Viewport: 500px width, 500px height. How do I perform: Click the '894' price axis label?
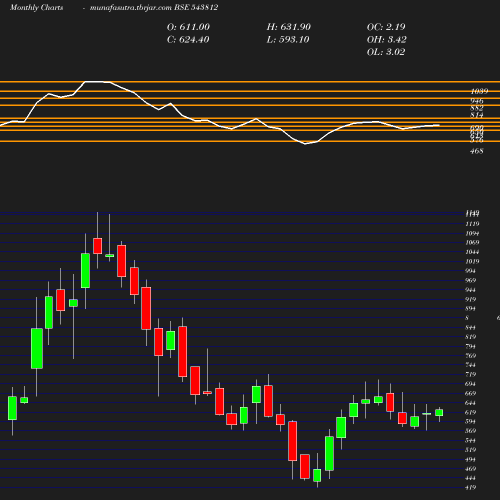click(471, 309)
